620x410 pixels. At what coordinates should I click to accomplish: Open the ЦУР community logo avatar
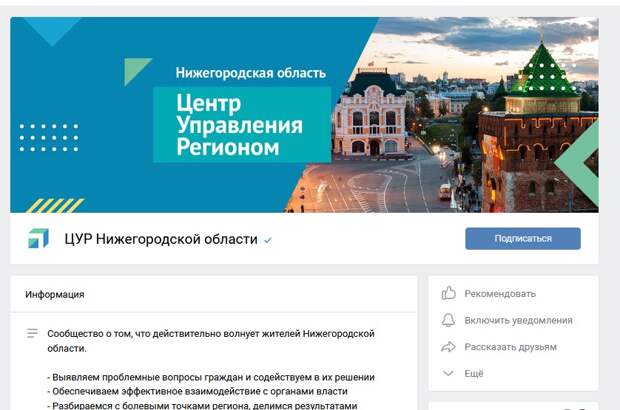[38, 238]
